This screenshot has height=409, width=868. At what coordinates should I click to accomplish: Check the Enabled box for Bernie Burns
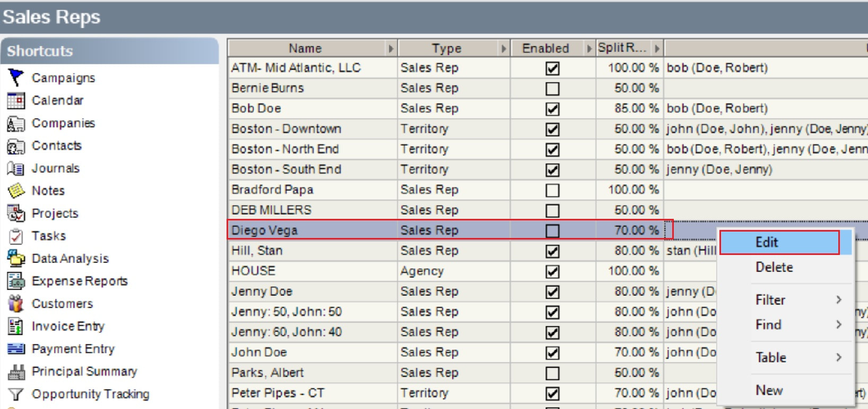pyautogui.click(x=552, y=89)
